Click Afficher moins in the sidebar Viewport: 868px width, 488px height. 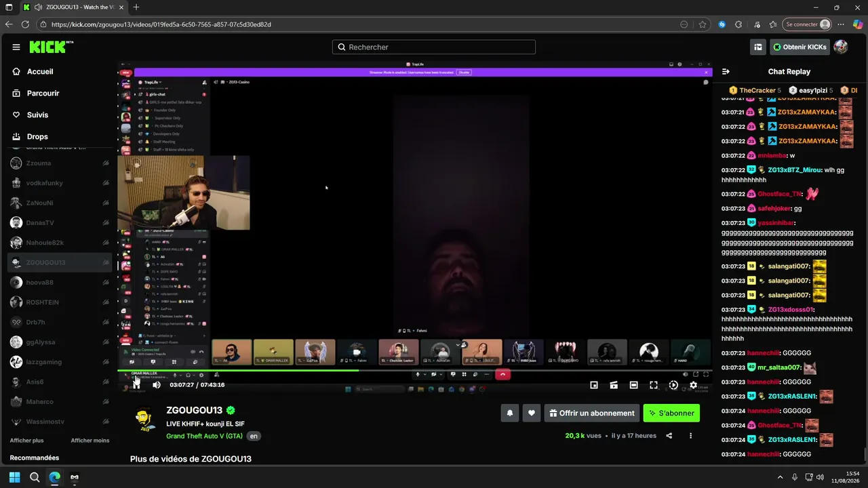pos(90,441)
